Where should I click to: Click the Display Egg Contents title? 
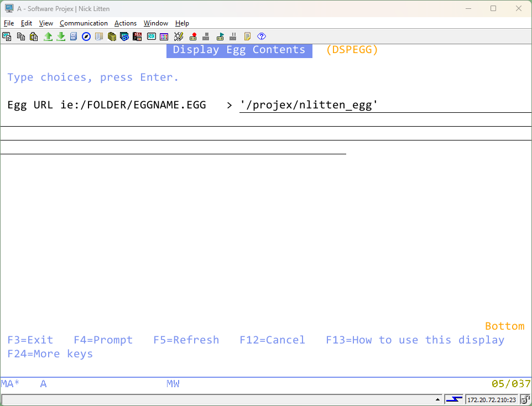pyautogui.click(x=239, y=50)
